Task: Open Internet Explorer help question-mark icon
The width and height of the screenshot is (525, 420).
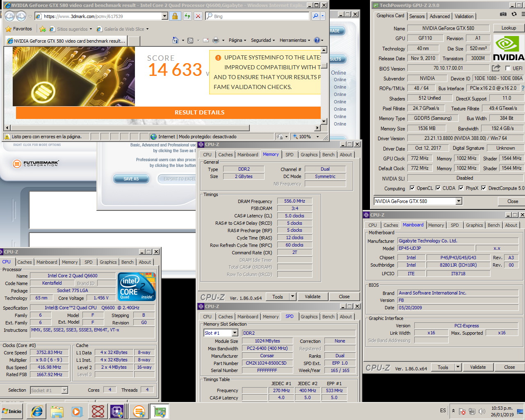Action: [317, 40]
